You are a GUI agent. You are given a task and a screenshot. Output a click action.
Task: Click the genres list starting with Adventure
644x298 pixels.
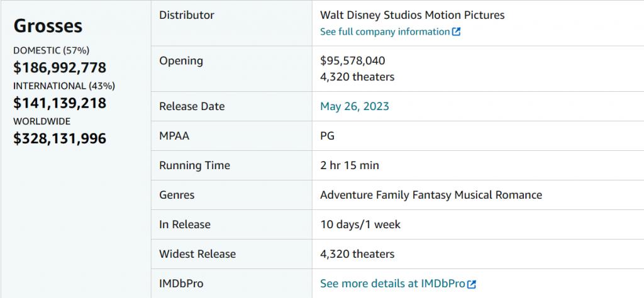click(431, 195)
